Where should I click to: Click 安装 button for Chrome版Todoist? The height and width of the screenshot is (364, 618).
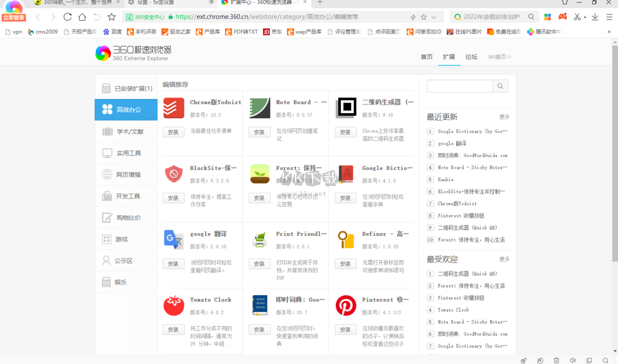(174, 132)
